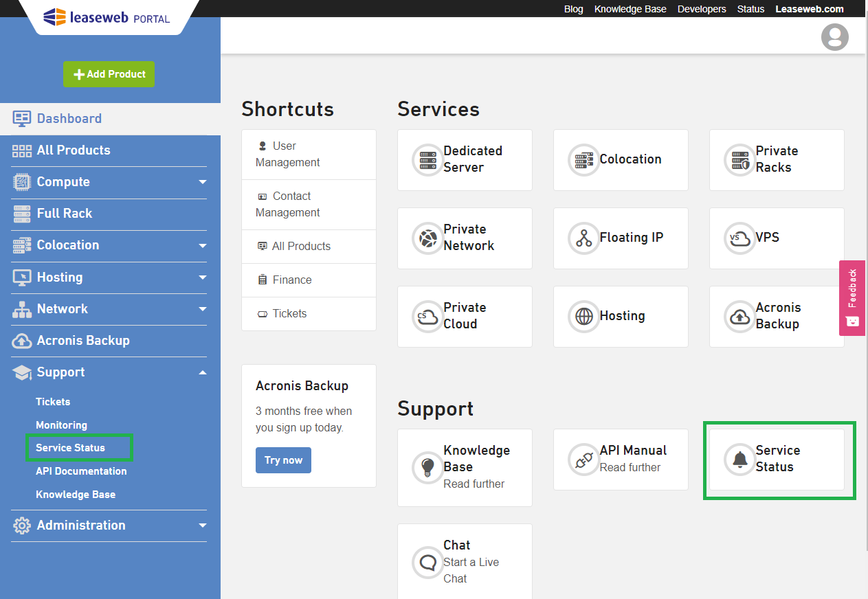Click the VPS cloud icon
The width and height of the screenshot is (868, 599).
pos(740,238)
